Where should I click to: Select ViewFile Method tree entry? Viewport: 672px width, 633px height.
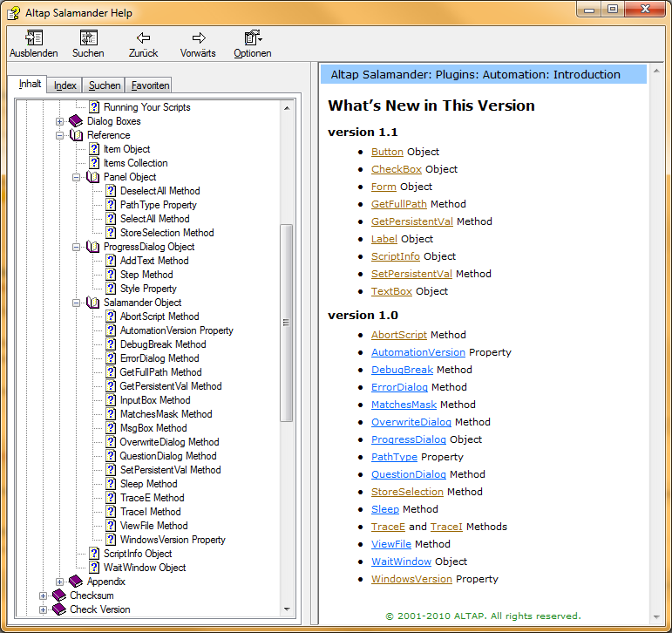point(154,526)
